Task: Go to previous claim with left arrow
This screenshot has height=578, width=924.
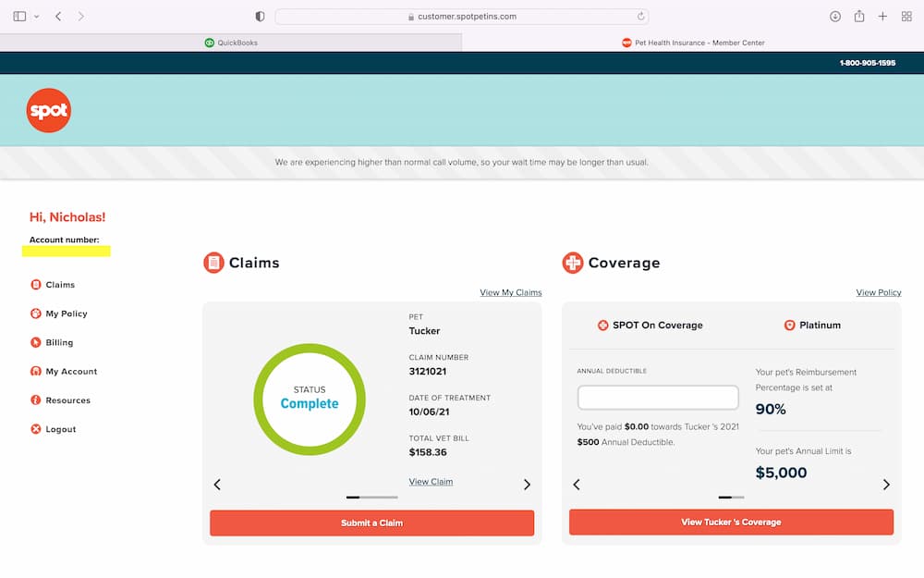Action: click(217, 485)
